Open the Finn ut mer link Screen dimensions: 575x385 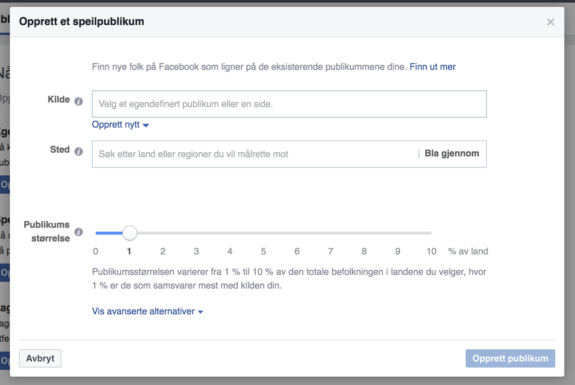coord(432,67)
